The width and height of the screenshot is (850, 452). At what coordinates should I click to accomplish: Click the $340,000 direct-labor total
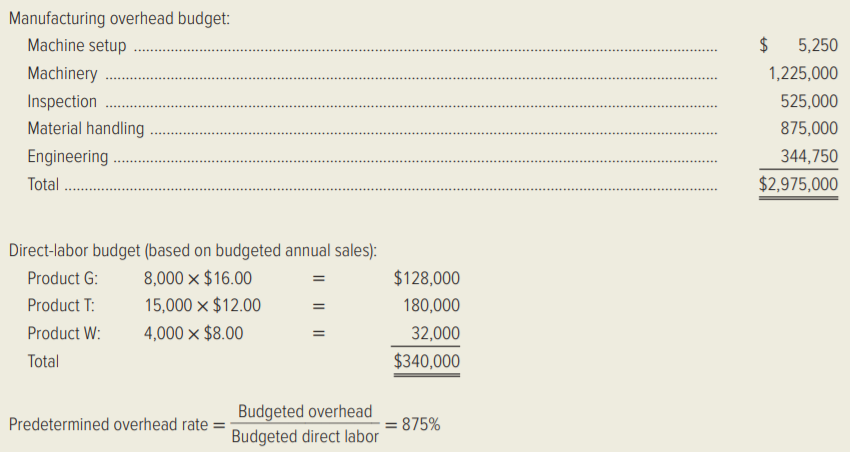[x=427, y=361]
